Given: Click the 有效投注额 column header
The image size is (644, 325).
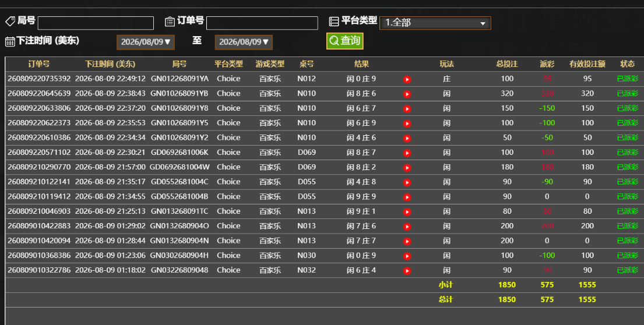Looking at the screenshot, I should [x=587, y=64].
